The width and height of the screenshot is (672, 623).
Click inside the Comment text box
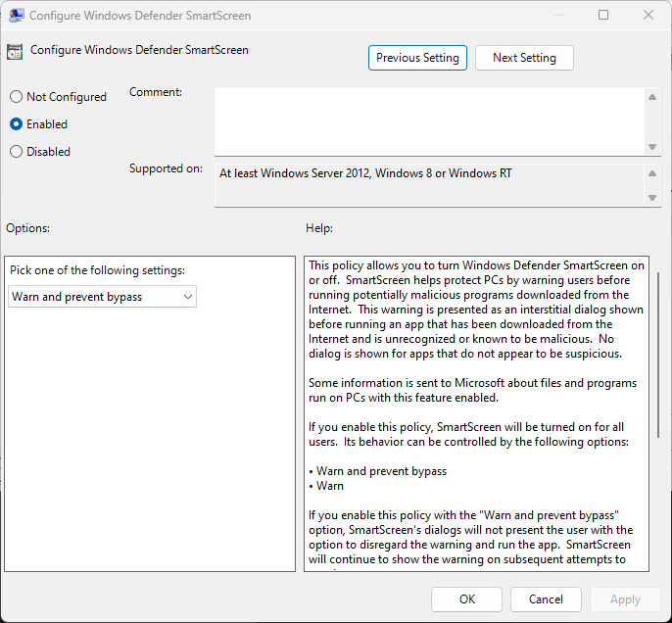(429, 121)
